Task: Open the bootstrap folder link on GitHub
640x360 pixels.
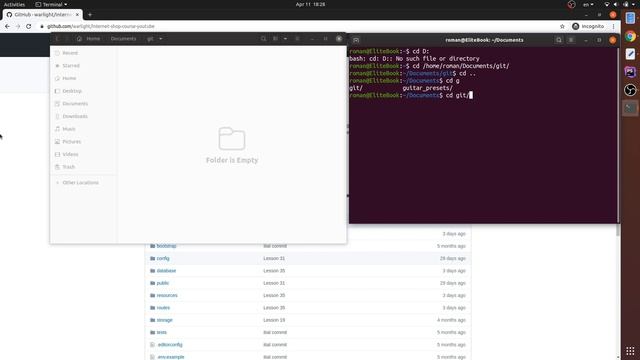Action: click(166, 246)
